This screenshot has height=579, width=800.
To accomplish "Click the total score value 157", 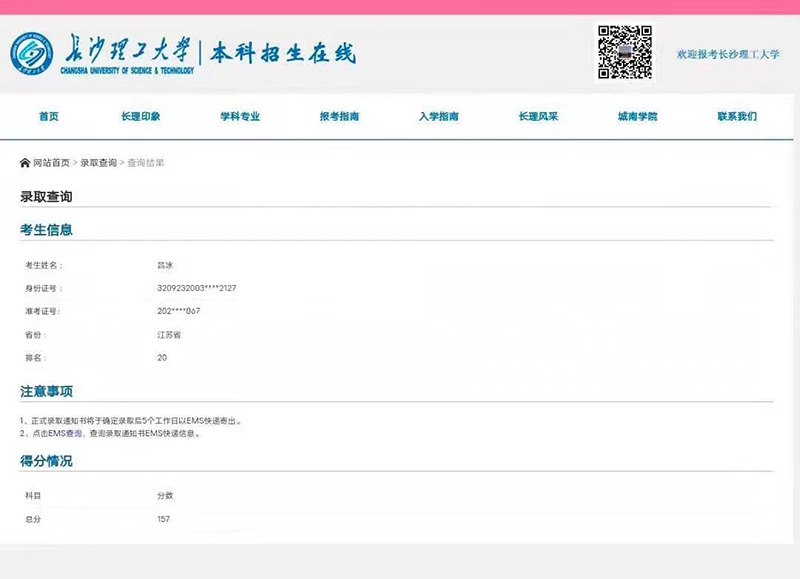I will pyautogui.click(x=163, y=519).
